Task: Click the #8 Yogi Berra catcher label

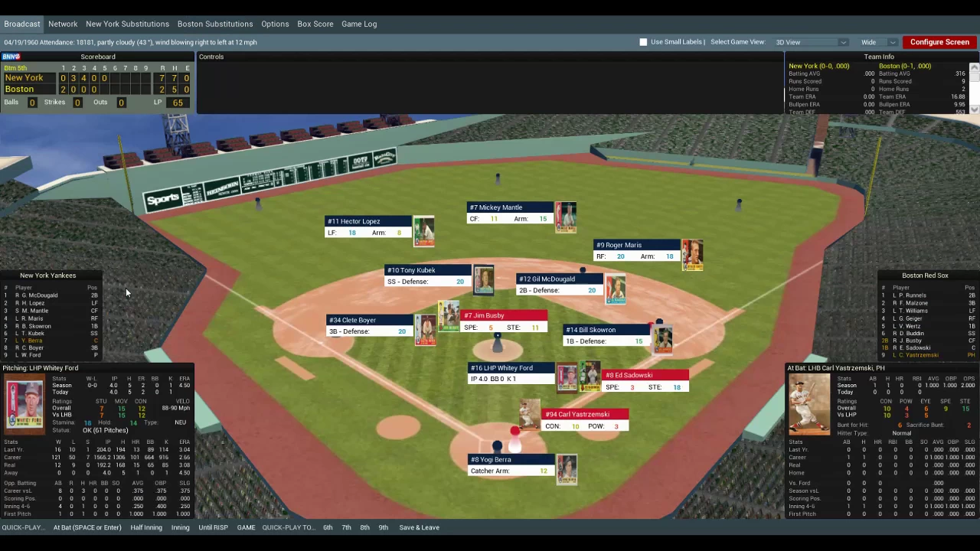Action: tap(511, 460)
